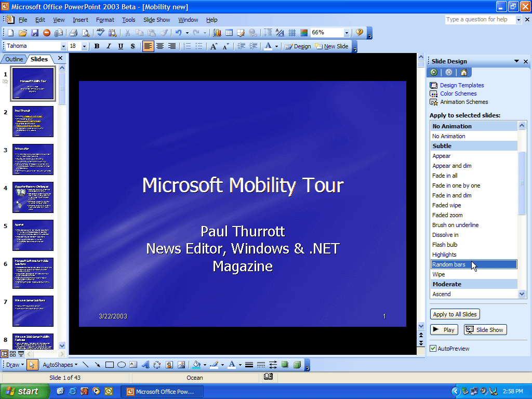
Task: Click the Play button
Action: click(x=444, y=330)
